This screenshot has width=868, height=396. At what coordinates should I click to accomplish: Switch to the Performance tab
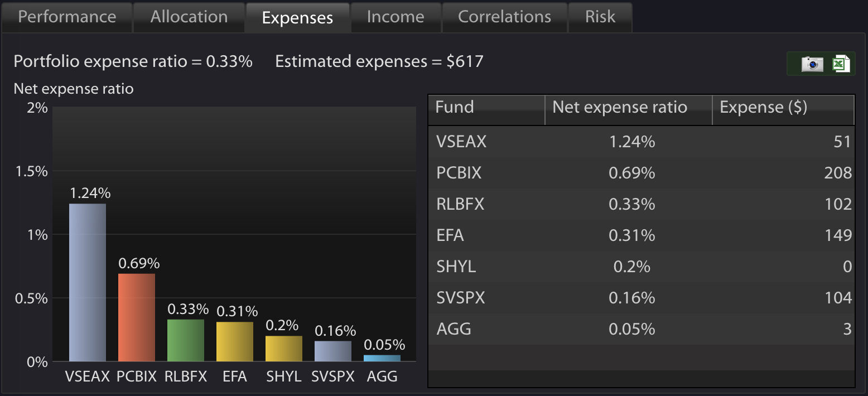pos(67,17)
